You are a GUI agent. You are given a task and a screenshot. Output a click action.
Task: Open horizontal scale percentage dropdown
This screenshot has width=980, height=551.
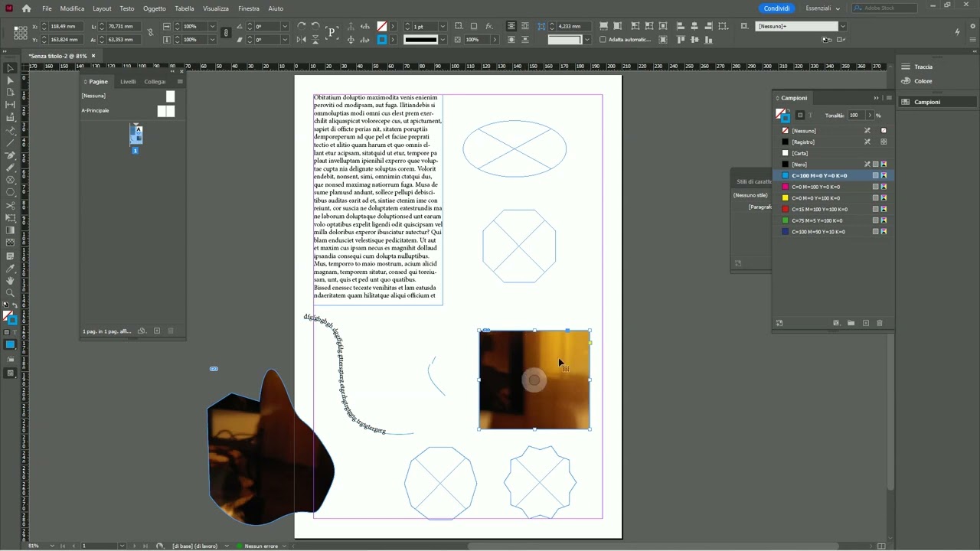point(211,26)
